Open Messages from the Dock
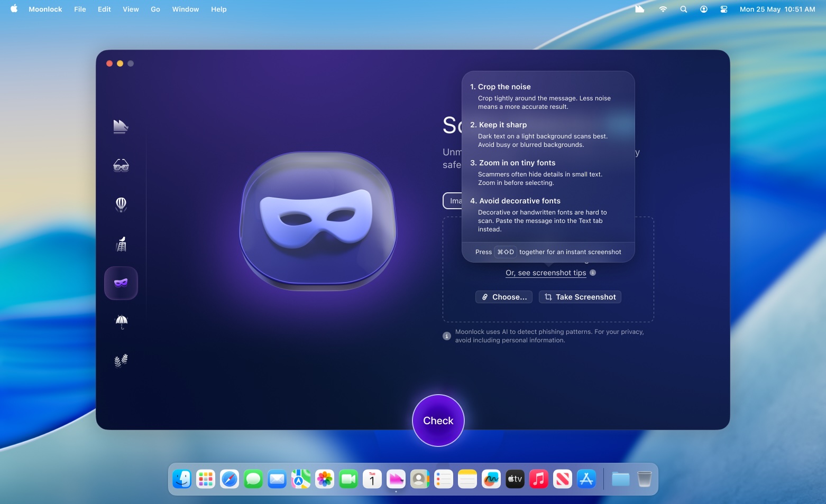Image resolution: width=826 pixels, height=504 pixels. tap(253, 479)
